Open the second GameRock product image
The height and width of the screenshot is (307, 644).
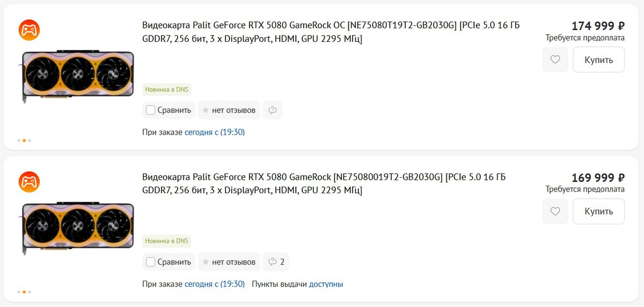tap(77, 228)
